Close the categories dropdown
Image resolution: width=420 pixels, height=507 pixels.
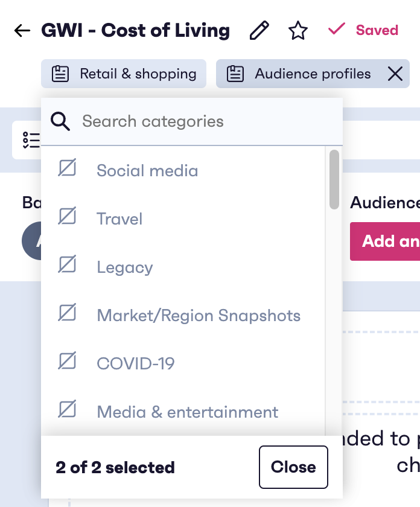point(293,467)
